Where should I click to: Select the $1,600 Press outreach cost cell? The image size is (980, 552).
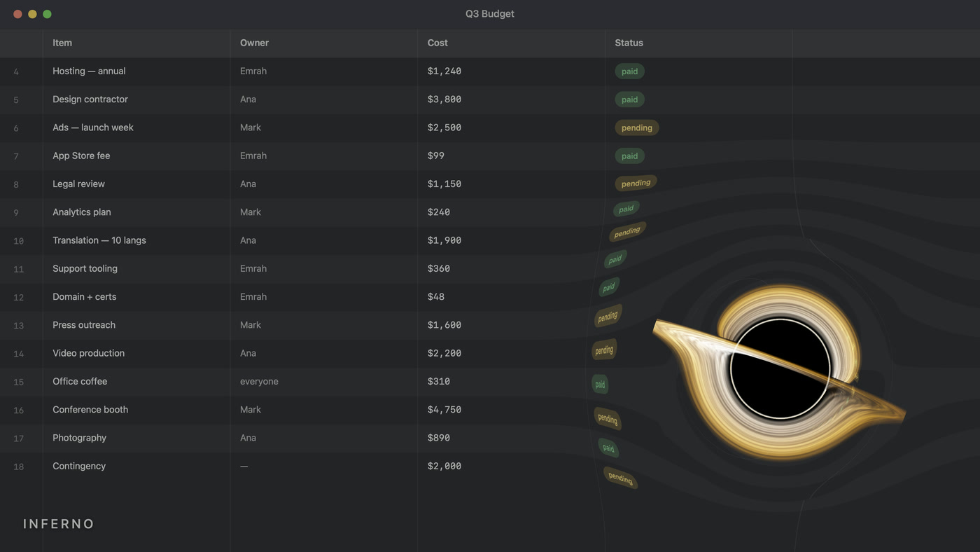tap(512, 325)
